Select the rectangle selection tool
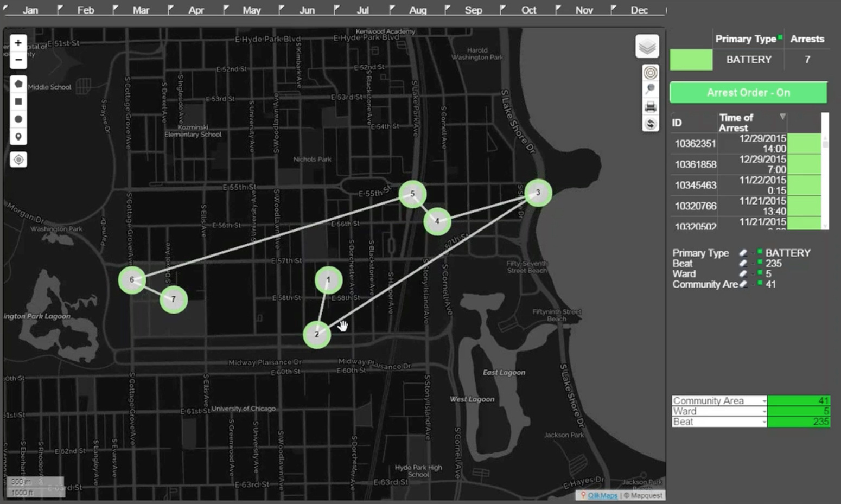 pos(18,101)
